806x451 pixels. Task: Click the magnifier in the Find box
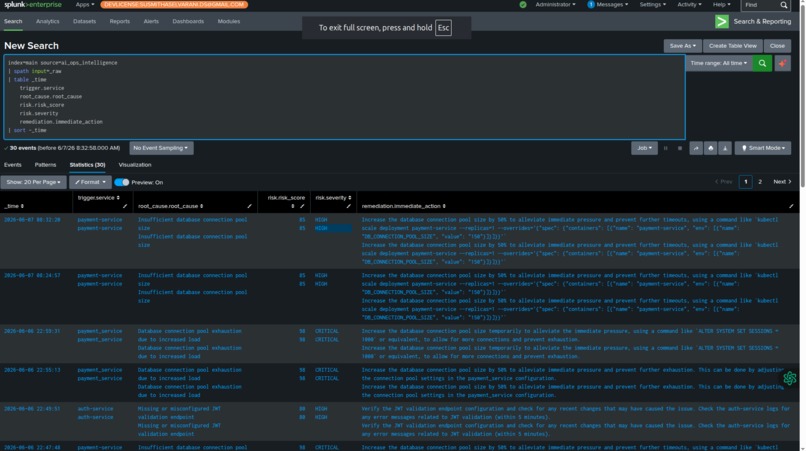783,5
